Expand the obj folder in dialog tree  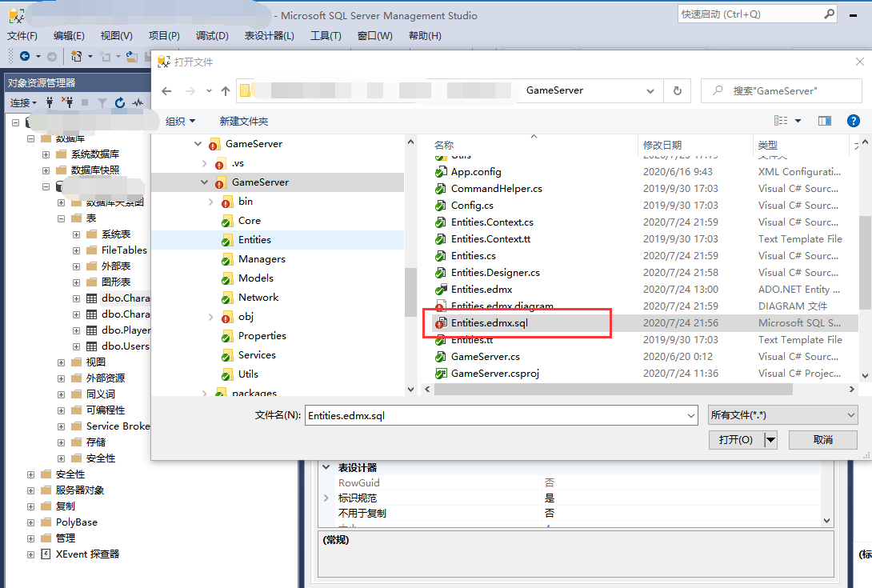210,317
